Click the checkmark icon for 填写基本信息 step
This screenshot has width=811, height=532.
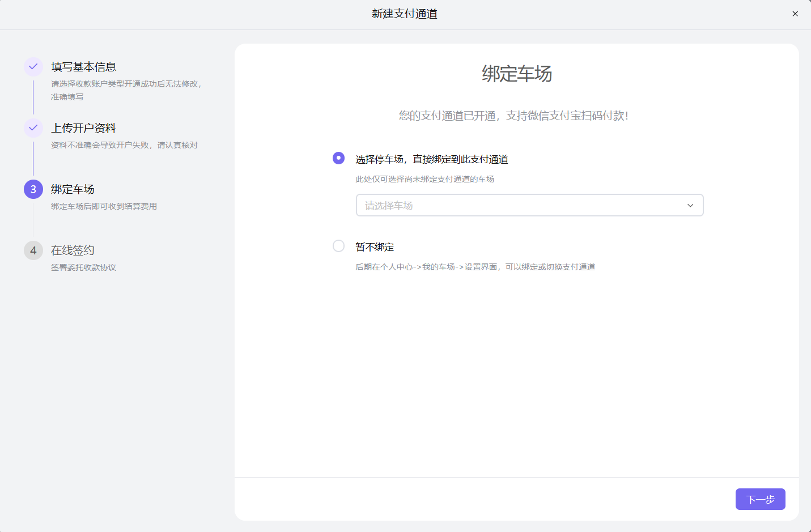(33, 66)
